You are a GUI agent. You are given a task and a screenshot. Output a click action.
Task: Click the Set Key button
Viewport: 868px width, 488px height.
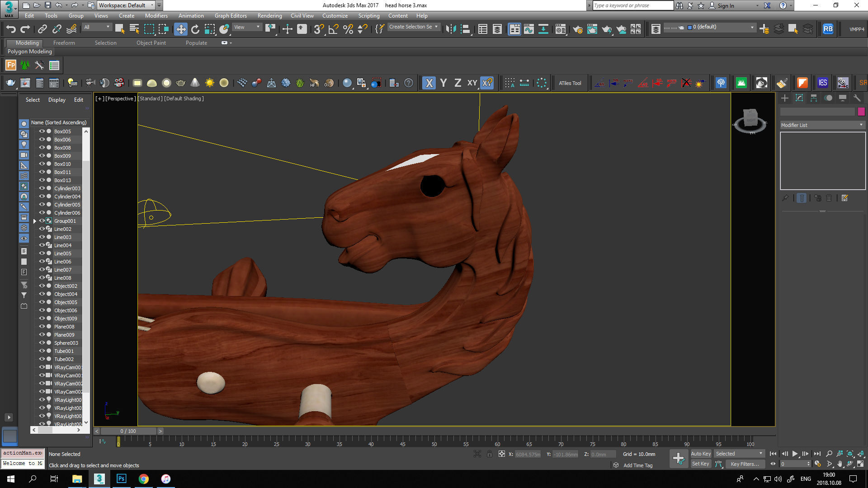tap(700, 464)
